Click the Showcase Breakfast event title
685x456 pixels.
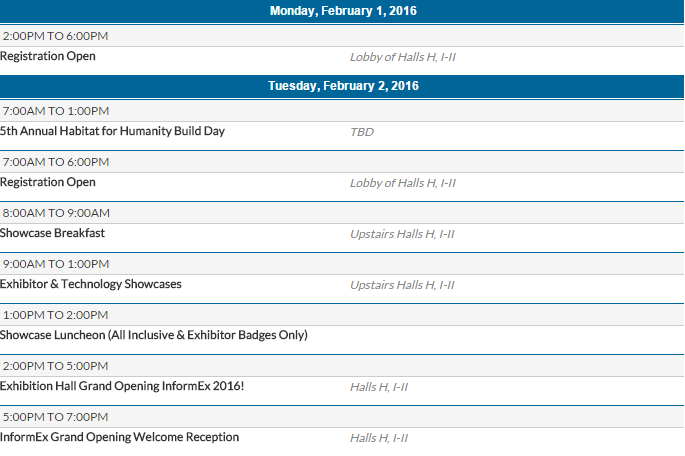click(52, 233)
